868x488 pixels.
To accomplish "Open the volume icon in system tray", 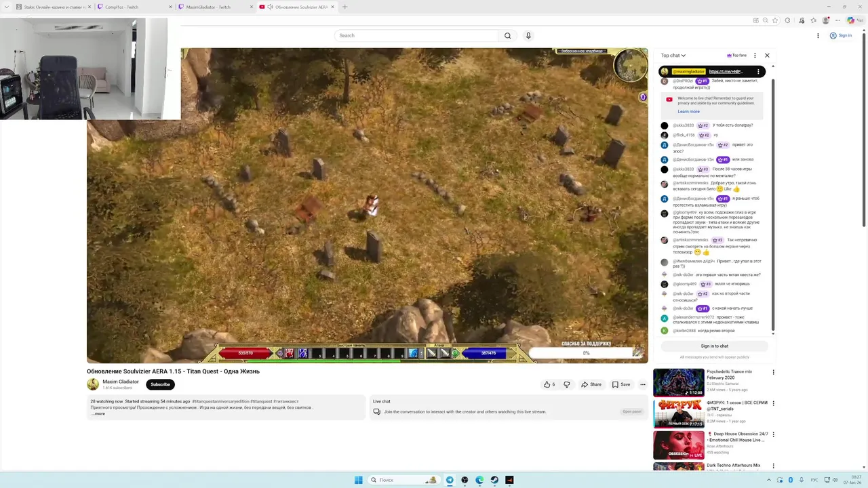I will (x=835, y=480).
